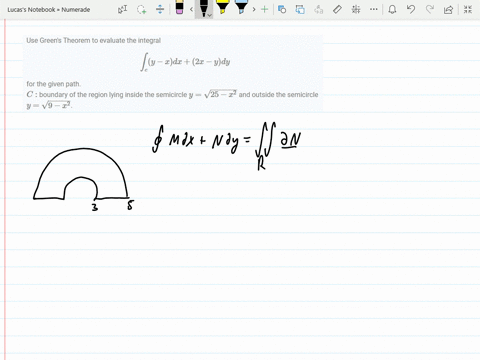Exit full screen mode

click(468, 9)
